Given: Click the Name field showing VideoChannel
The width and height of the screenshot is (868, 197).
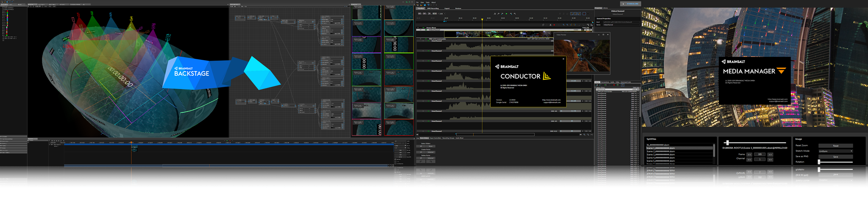Looking at the screenshot, I should [x=621, y=25].
